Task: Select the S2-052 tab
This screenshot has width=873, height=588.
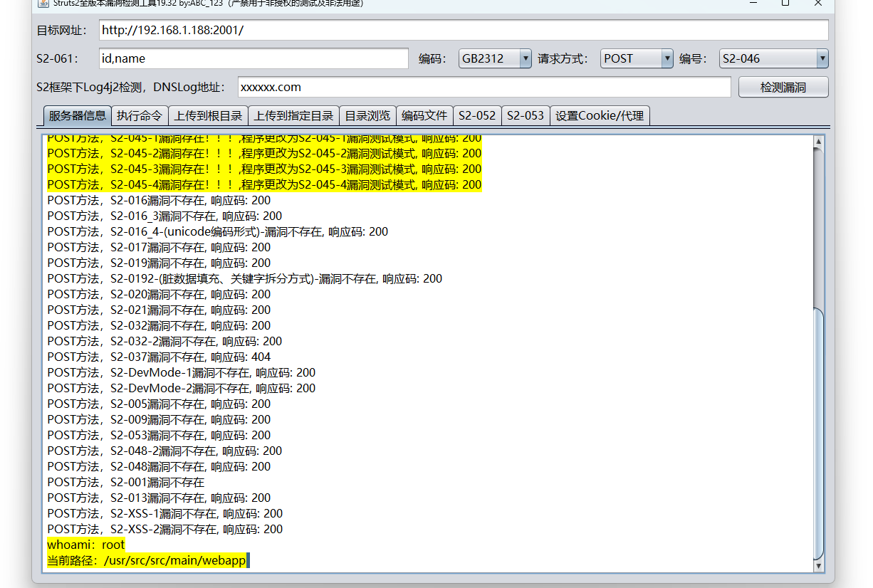Action: pyautogui.click(x=477, y=115)
